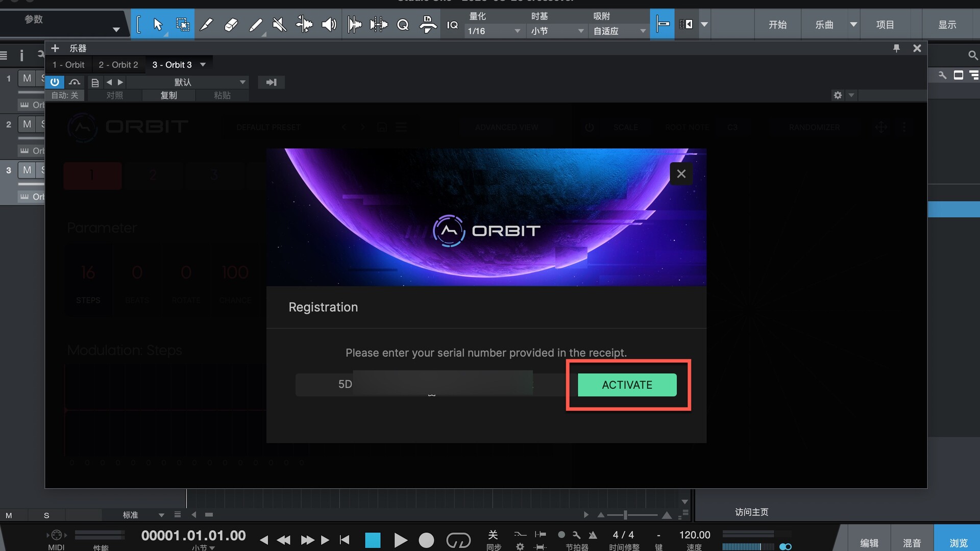Open the Macro toolbar icon

tap(428, 24)
